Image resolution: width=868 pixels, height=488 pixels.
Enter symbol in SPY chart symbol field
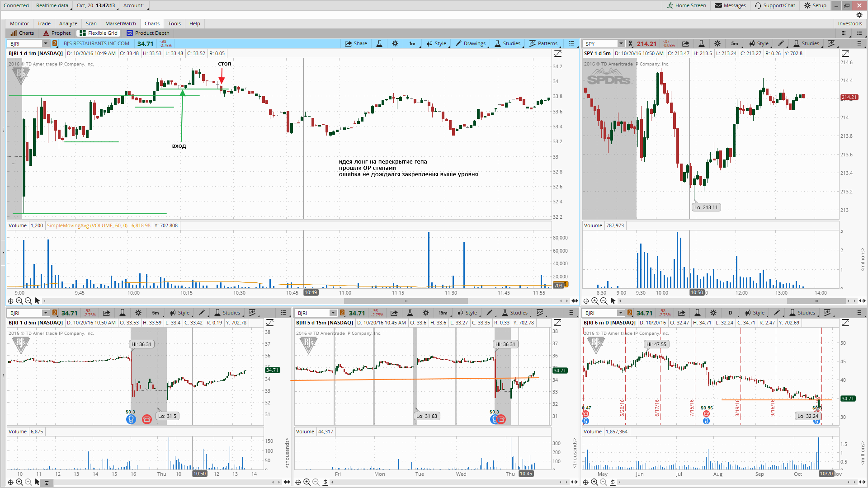point(600,44)
